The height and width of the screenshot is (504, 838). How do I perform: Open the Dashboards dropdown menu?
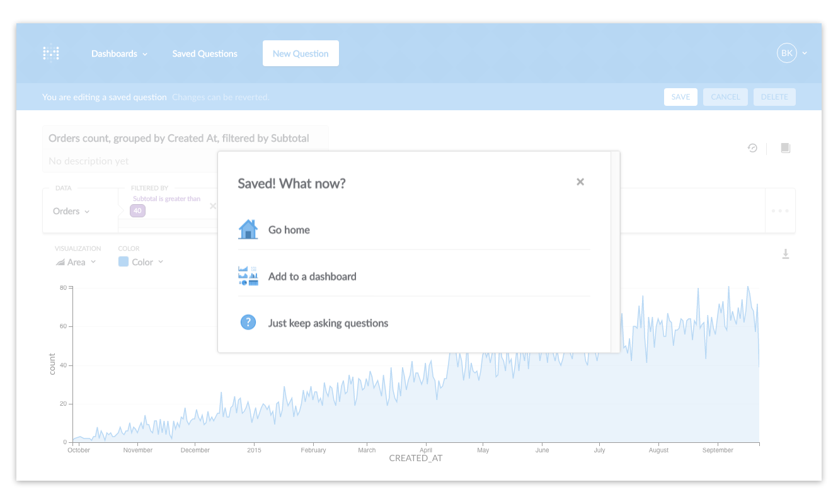tap(119, 54)
